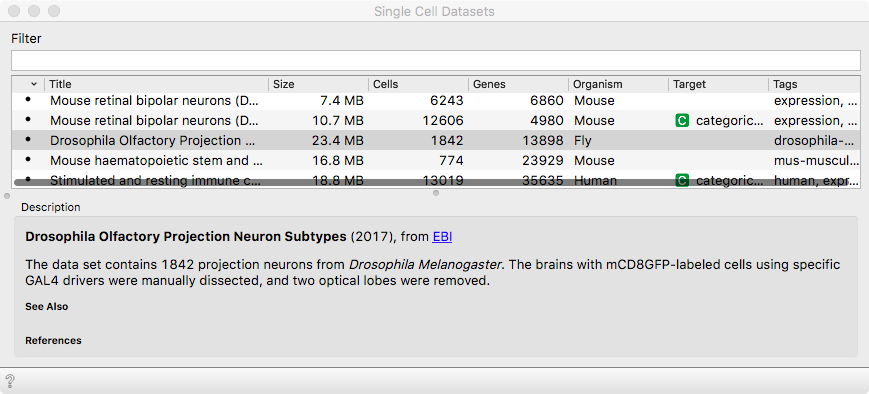Viewport: 869px width, 394px height.
Task: Open the help question mark icon
Action: coord(9,381)
